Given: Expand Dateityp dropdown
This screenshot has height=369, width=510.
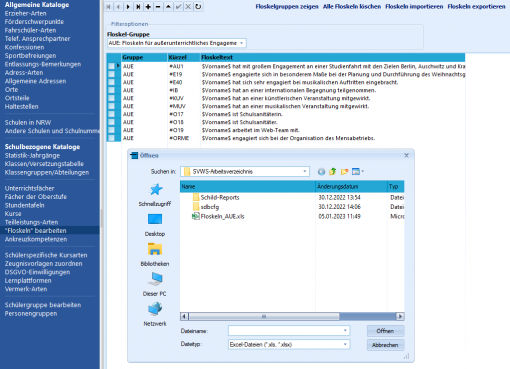Looking at the screenshot, I should [345, 345].
